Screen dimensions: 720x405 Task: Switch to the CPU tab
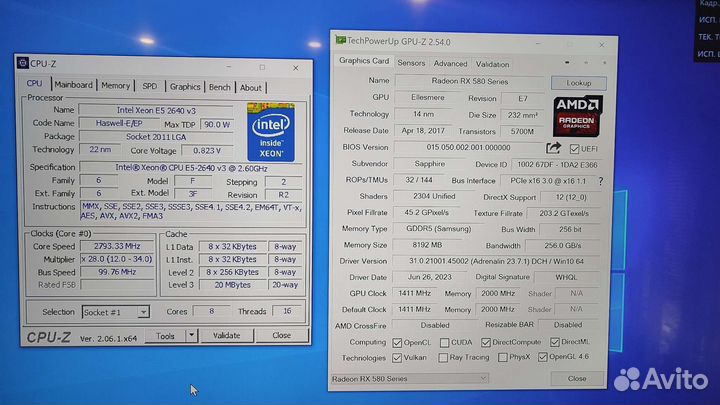[34, 84]
